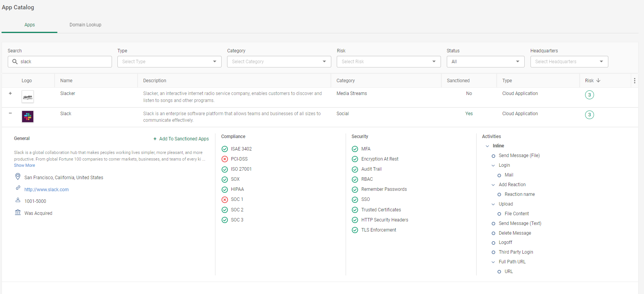This screenshot has height=294, width=644.
Task: Expand the Slacker row details
Action: point(10,93)
